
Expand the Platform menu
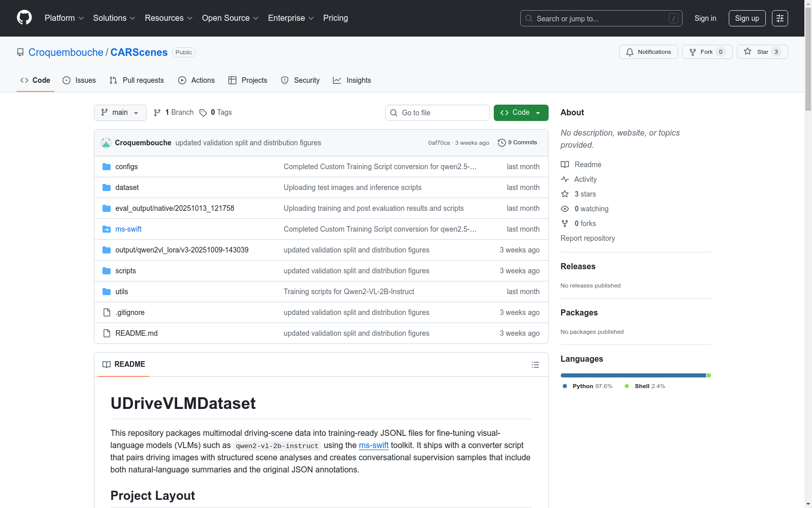pyautogui.click(x=64, y=18)
